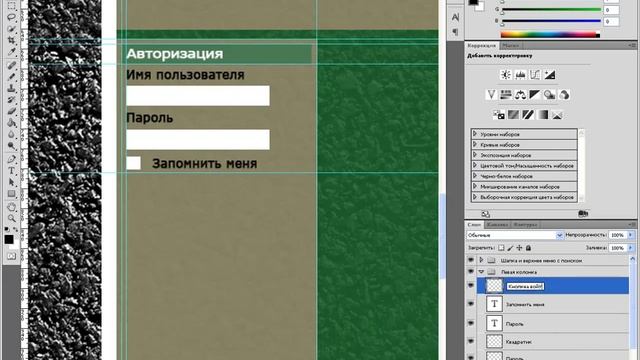640x360 pixels.
Task: Hide the 'Пароль' text layer
Action: (x=471, y=323)
